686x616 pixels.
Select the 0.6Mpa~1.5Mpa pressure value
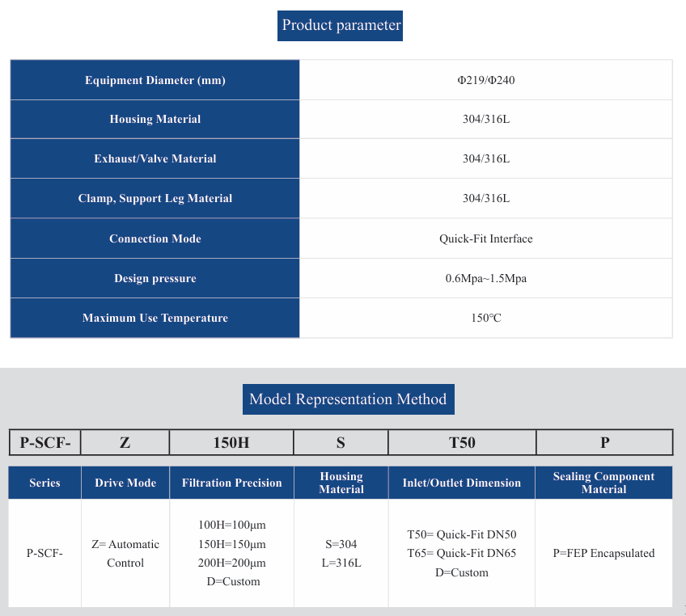click(x=485, y=278)
